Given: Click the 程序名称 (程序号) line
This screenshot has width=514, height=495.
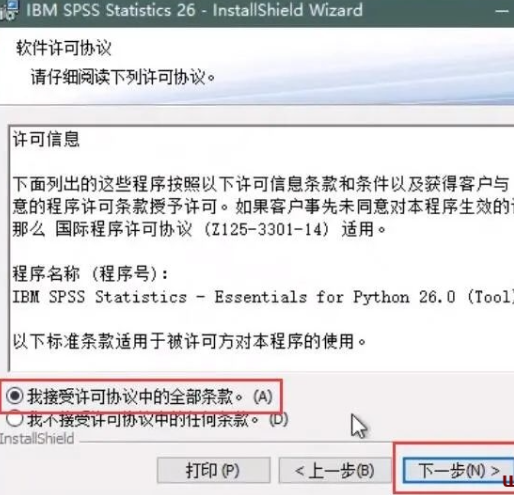Looking at the screenshot, I should pos(90,274).
